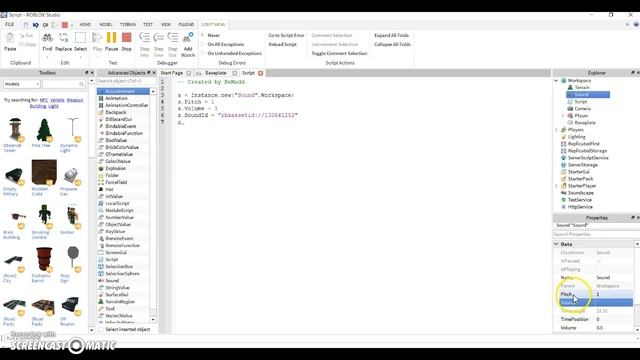Click Expand All Folds

coord(391,36)
